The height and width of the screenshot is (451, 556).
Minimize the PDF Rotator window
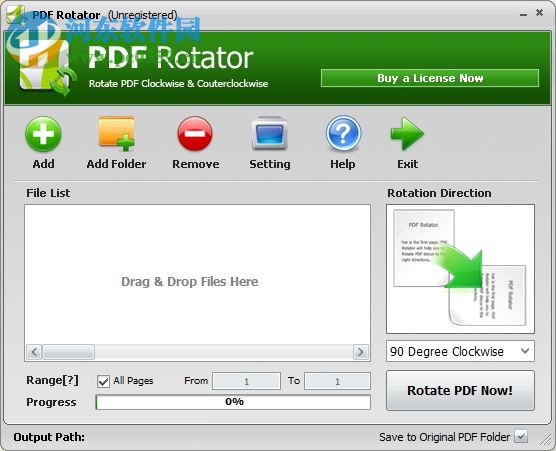[523, 14]
